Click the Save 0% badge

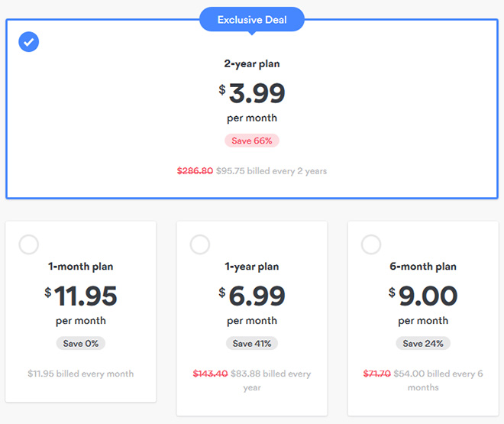coord(81,343)
